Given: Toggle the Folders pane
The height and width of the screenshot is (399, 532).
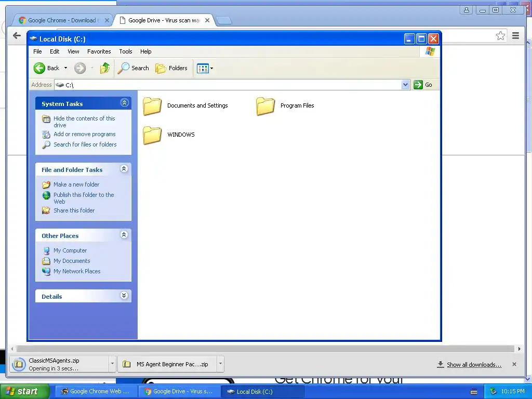Looking at the screenshot, I should pos(171,68).
